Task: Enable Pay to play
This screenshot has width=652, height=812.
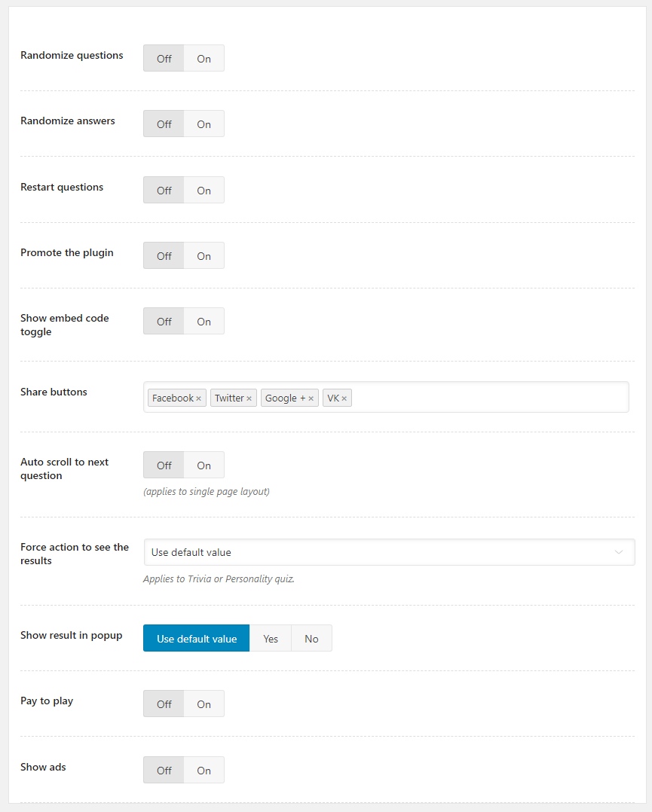Action: [204, 704]
